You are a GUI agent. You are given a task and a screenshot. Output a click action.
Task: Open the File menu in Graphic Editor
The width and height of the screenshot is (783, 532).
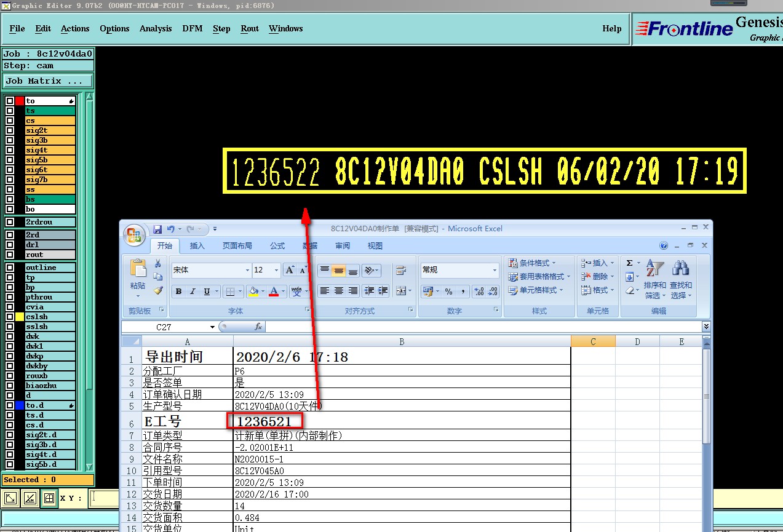17,28
